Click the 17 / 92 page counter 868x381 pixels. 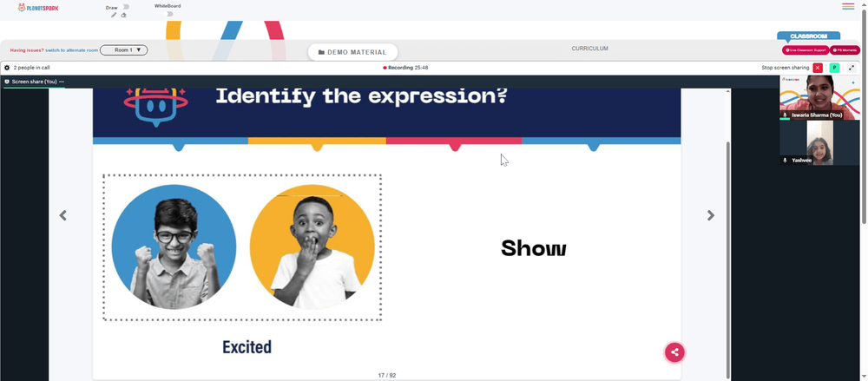click(x=387, y=376)
